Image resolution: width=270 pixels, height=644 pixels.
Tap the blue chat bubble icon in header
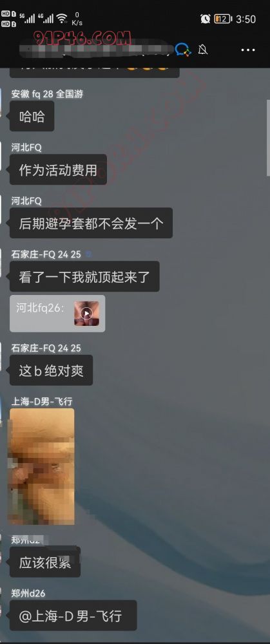[x=183, y=50]
